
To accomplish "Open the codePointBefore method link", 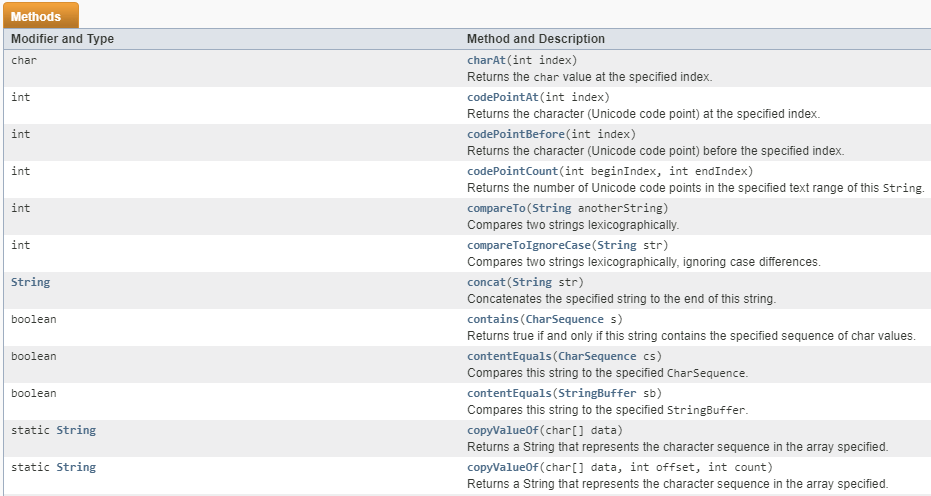I will click(515, 134).
